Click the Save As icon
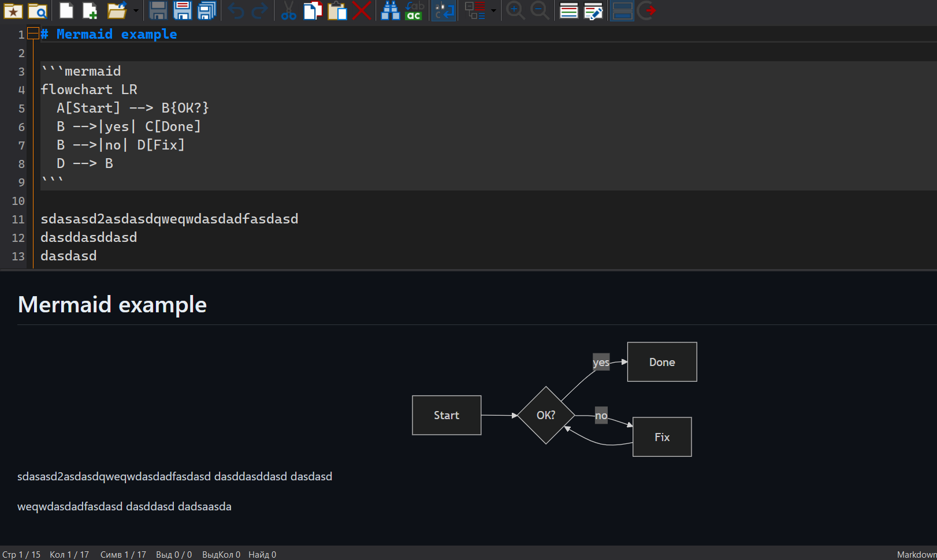 183,11
